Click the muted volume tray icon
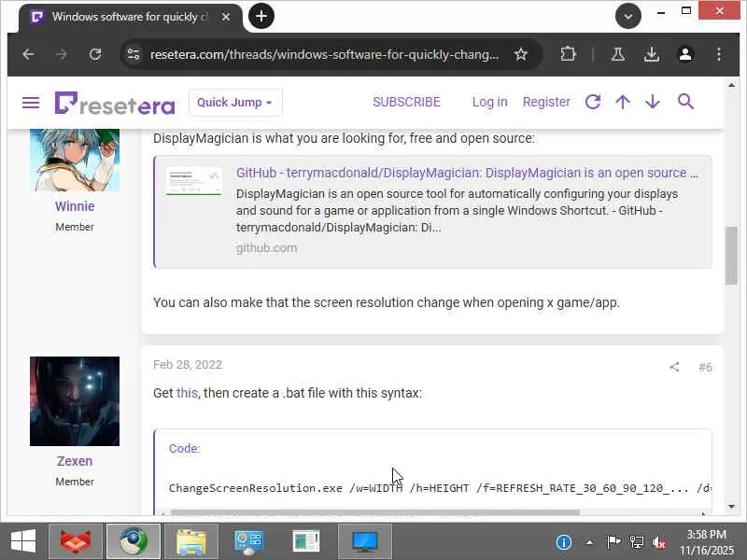Viewport: 747px width, 560px height. 659,542
